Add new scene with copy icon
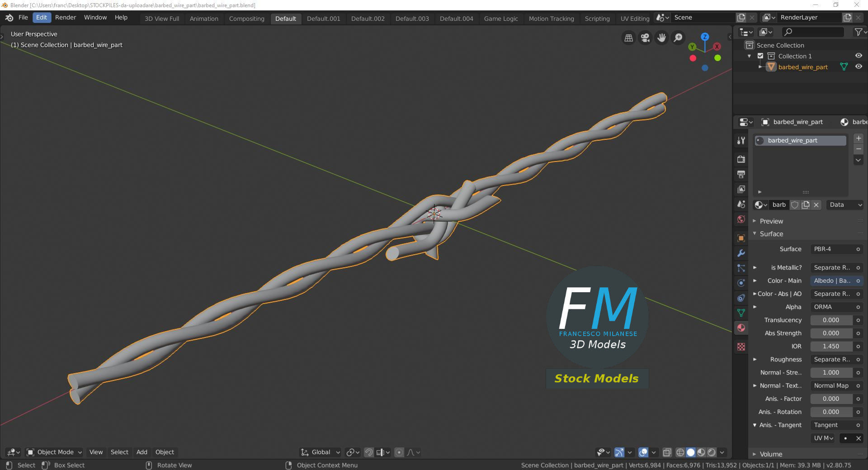The height and width of the screenshot is (470, 868). click(x=741, y=18)
